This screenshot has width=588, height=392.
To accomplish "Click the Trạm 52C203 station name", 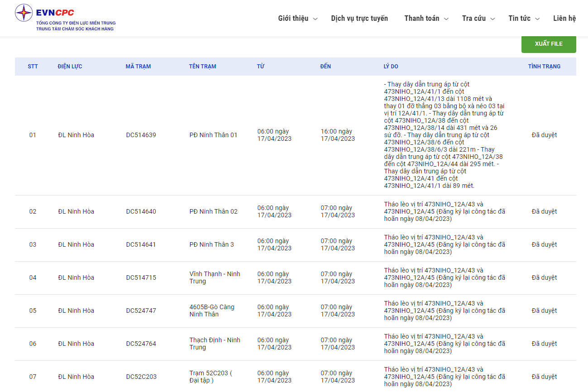I will [x=210, y=377].
